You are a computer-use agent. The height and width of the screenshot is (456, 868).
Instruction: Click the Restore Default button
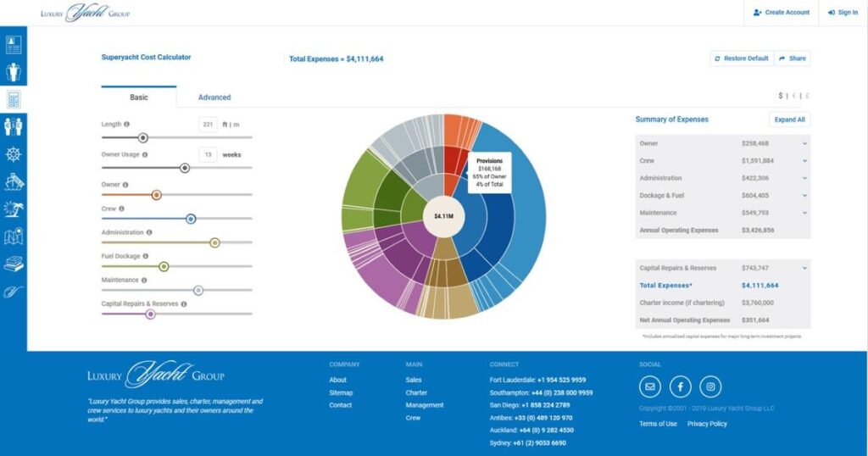(x=741, y=58)
